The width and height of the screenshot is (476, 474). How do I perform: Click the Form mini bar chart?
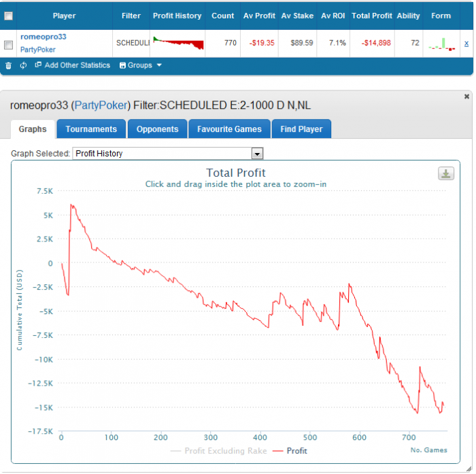(x=442, y=44)
